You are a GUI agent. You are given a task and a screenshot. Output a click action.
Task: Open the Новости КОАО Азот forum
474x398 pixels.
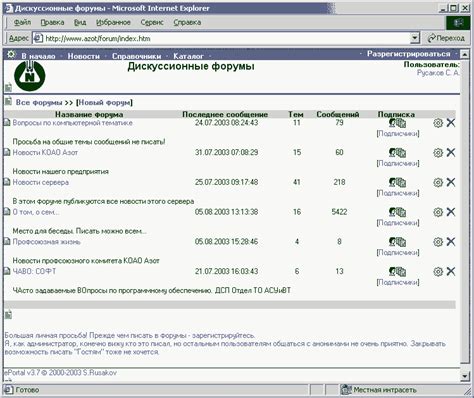click(x=45, y=152)
